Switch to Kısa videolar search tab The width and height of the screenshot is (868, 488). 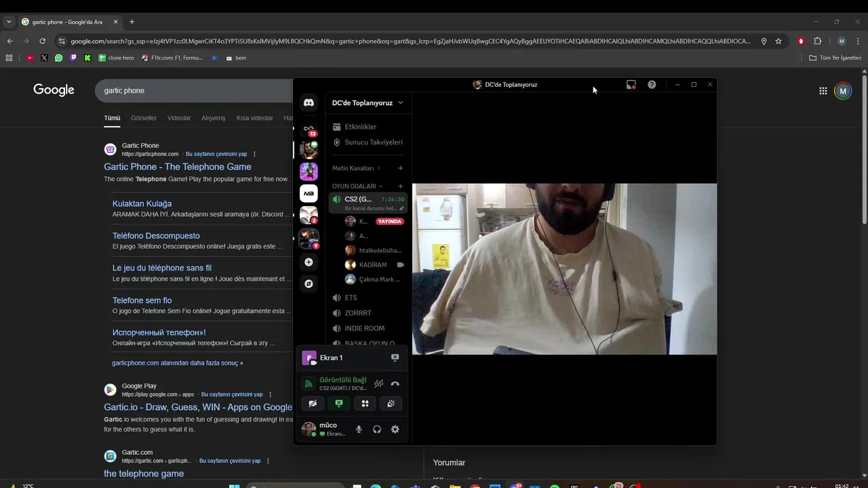[x=254, y=118]
